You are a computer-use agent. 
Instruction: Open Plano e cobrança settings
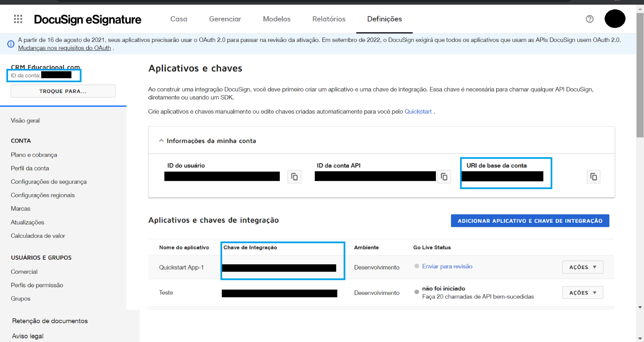[x=34, y=155]
